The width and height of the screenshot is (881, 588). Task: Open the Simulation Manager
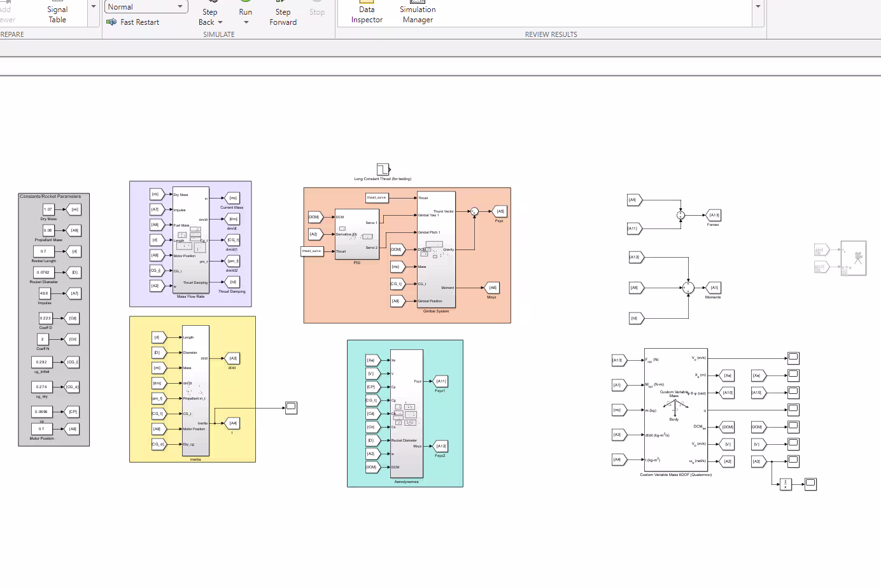(418, 13)
